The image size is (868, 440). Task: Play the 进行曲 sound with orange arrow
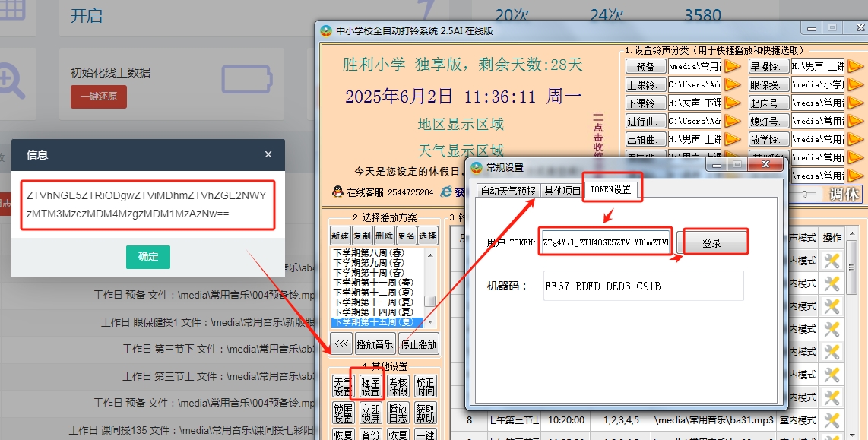(x=733, y=121)
